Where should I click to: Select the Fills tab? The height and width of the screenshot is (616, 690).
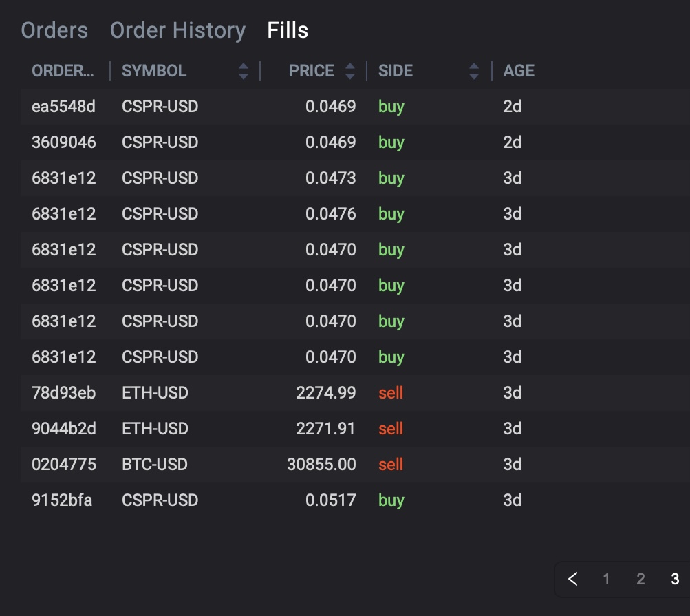tap(288, 30)
